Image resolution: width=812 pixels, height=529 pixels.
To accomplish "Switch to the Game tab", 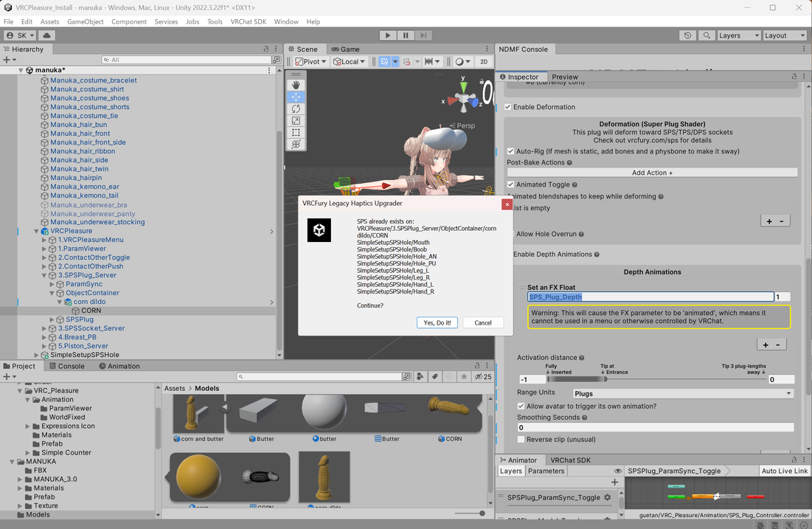I will (345, 49).
